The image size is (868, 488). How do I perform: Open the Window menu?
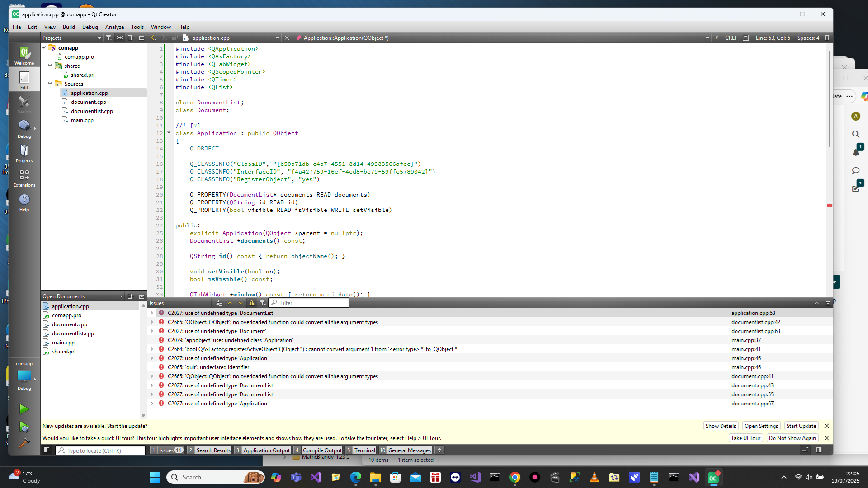[160, 27]
